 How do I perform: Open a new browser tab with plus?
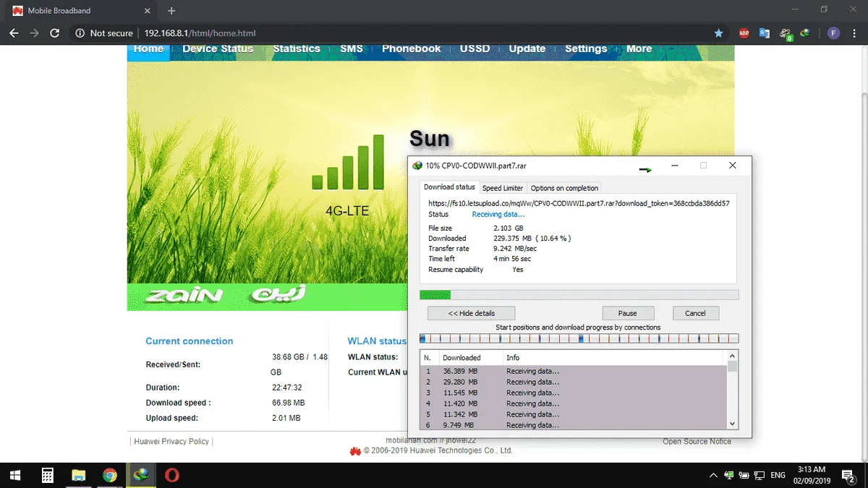(x=171, y=11)
